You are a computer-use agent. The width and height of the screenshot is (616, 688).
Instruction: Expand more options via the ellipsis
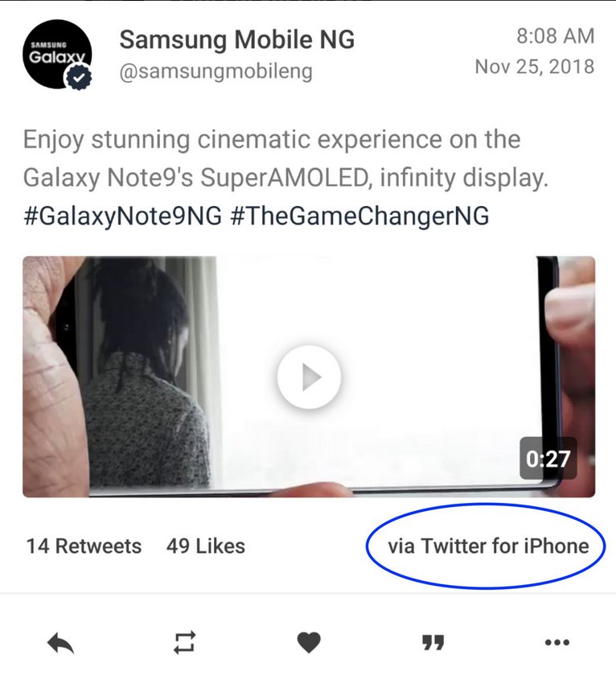pyautogui.click(x=556, y=642)
